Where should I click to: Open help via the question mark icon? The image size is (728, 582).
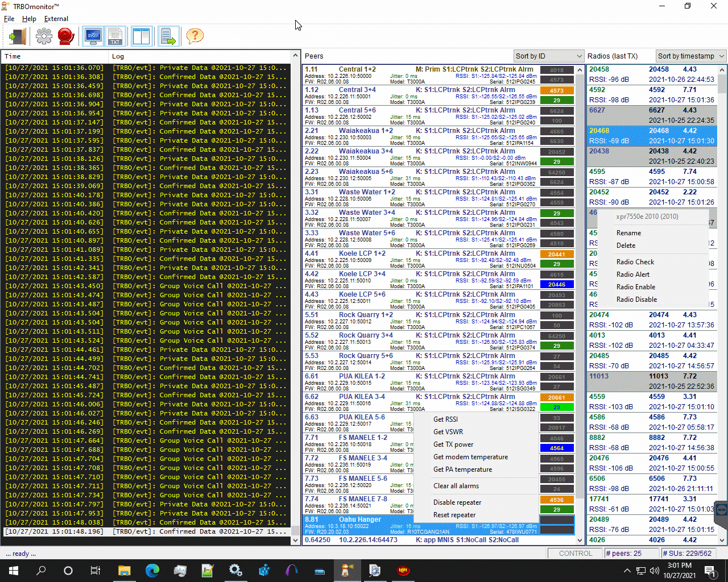pos(195,36)
